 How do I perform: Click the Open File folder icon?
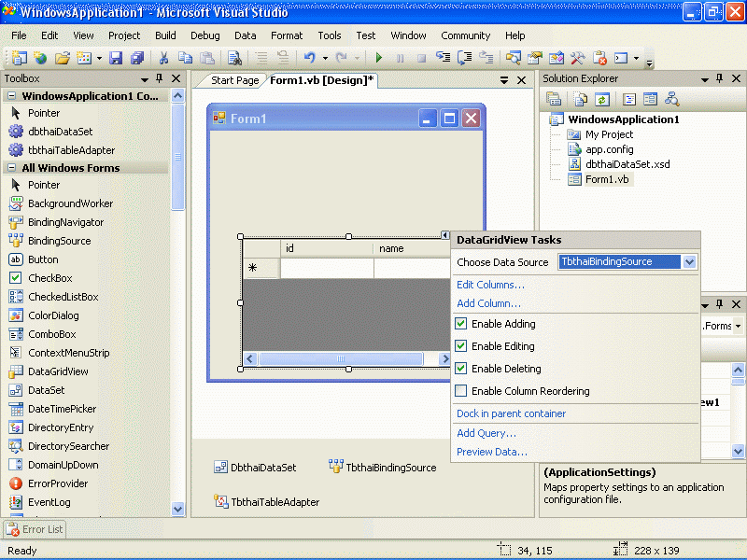pyautogui.click(x=62, y=58)
